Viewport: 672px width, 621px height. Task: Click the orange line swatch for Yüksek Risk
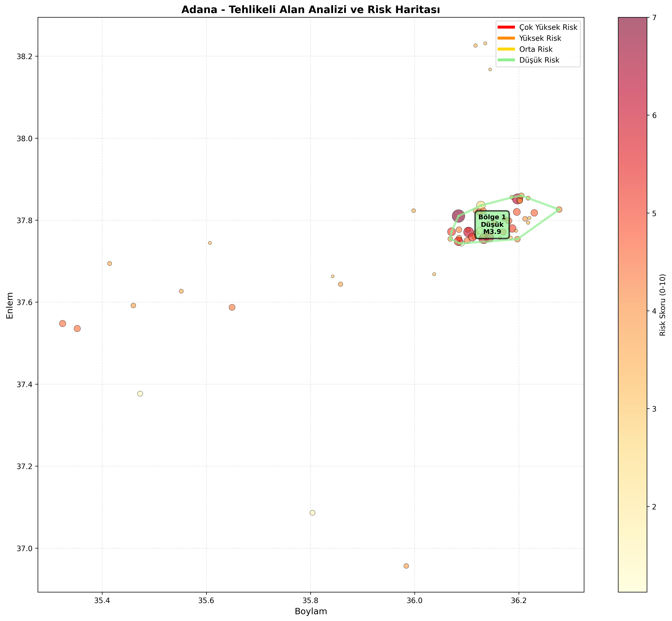[x=506, y=38]
